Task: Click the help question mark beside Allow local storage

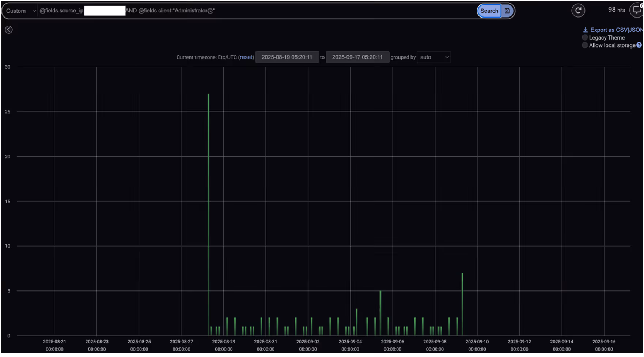Action: point(640,45)
